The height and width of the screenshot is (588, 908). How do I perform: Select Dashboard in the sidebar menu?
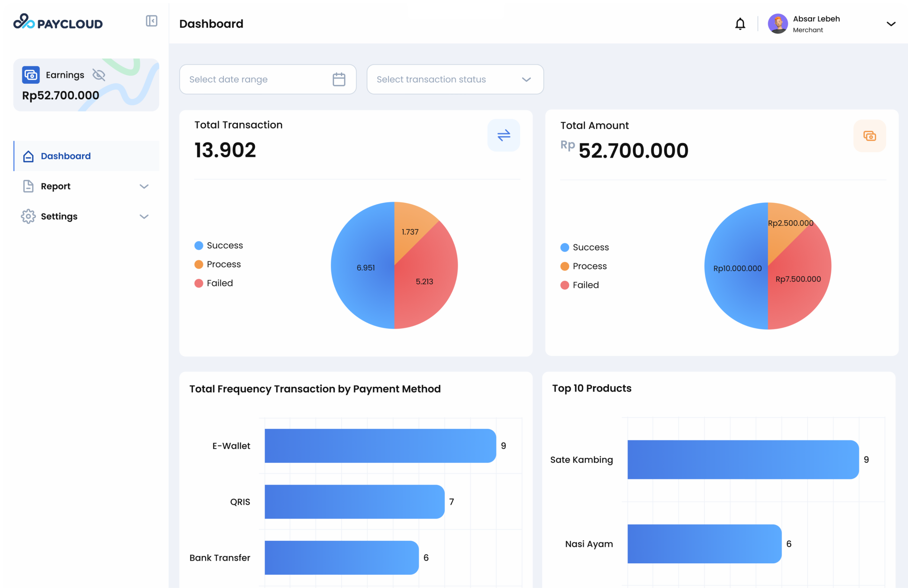tap(66, 156)
